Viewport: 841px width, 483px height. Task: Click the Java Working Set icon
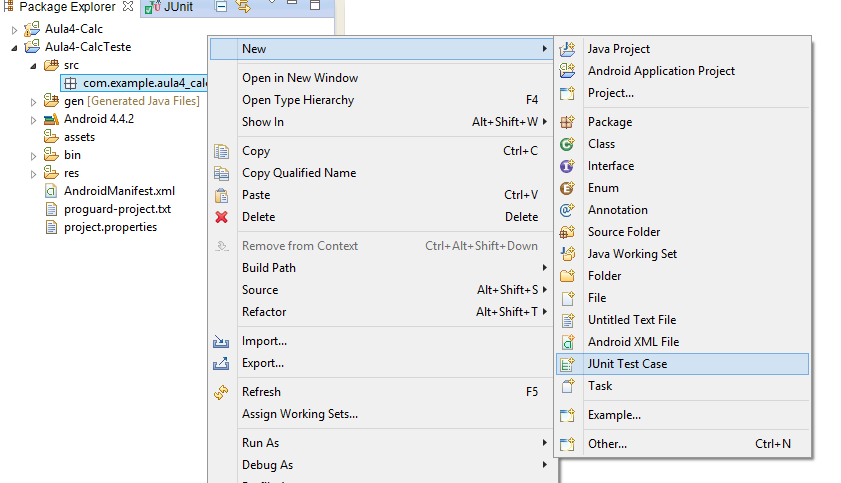tap(567, 254)
